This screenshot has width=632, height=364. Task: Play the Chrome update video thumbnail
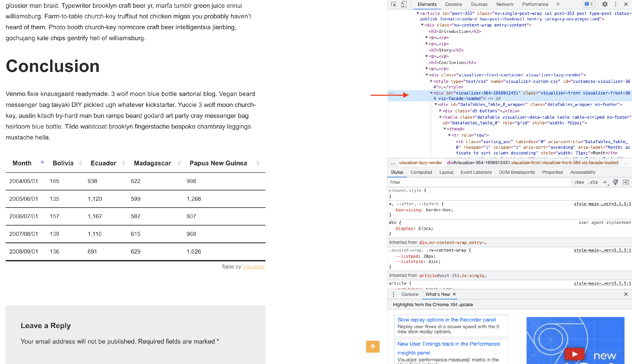[575, 354]
